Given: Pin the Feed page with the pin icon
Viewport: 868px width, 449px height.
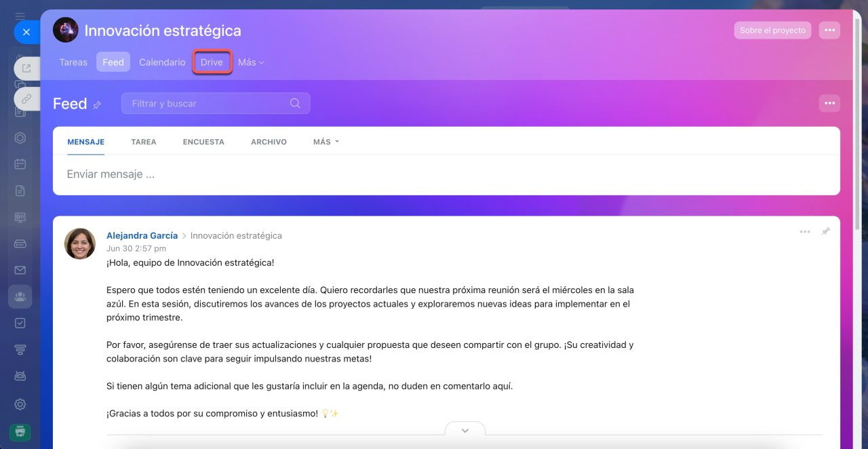Looking at the screenshot, I should (97, 104).
